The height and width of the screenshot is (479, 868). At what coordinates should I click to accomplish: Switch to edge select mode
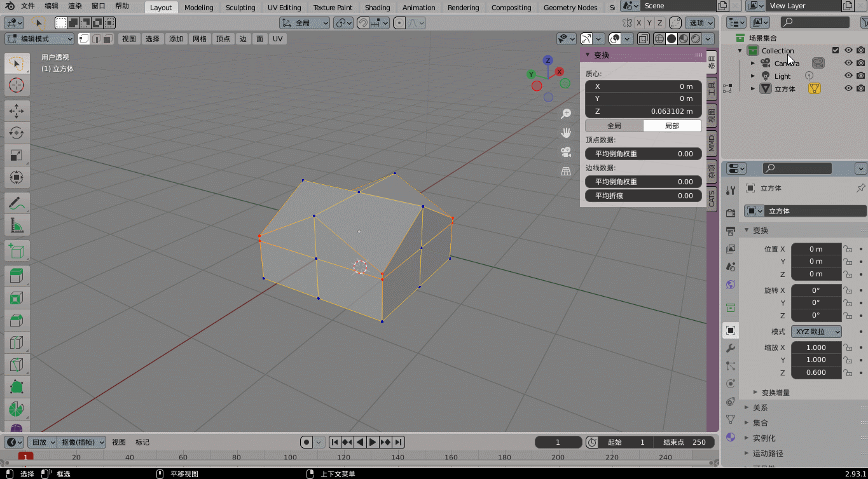[96, 39]
